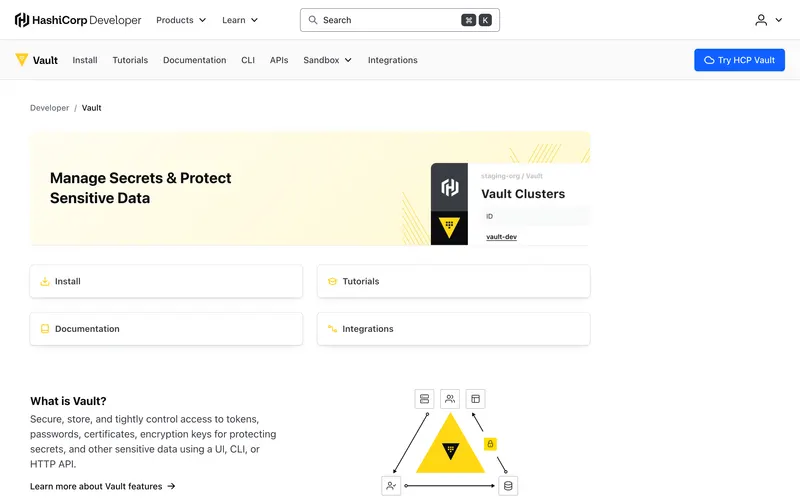Click the graduation cap Tutorials icon
Image resolution: width=800 pixels, height=500 pixels.
click(332, 281)
